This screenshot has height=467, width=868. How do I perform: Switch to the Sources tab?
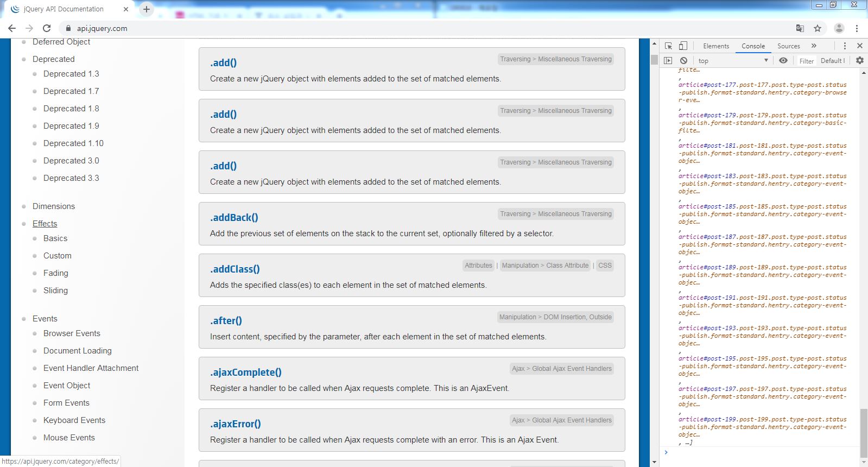(789, 46)
